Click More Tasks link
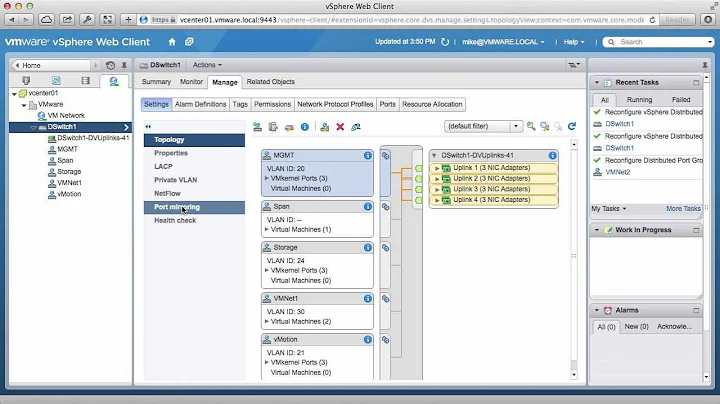This screenshot has height=404, width=720. pos(683,208)
